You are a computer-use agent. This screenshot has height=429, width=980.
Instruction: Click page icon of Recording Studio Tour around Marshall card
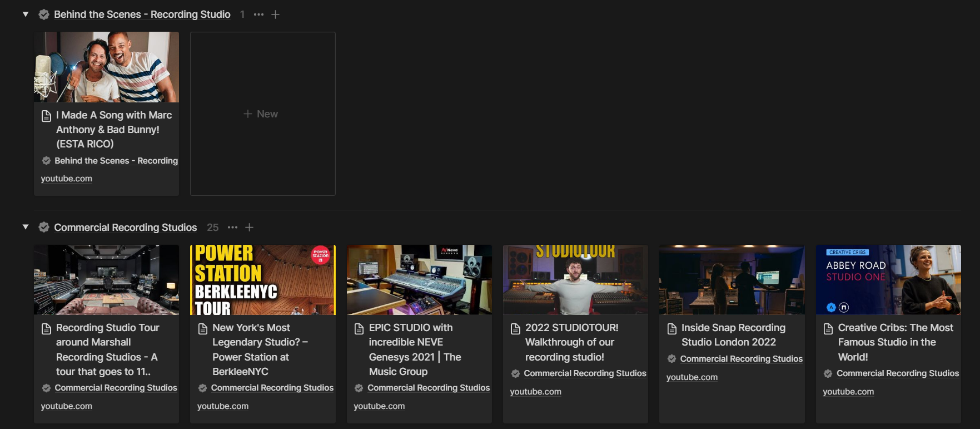(47, 329)
